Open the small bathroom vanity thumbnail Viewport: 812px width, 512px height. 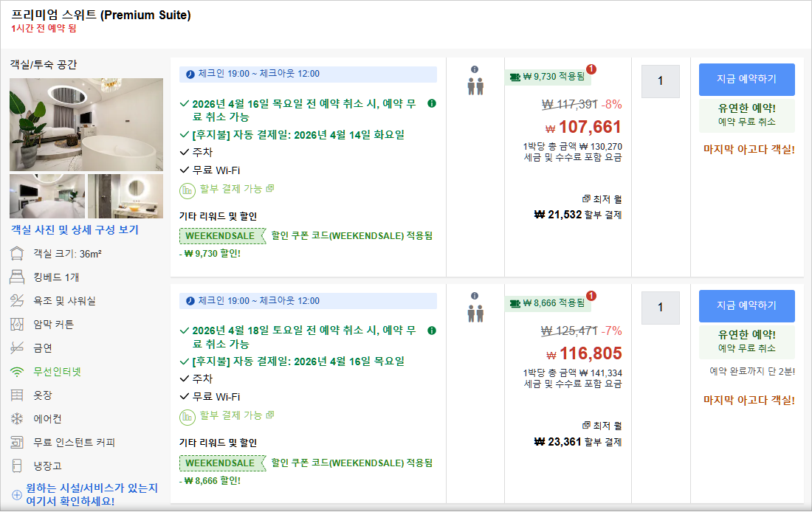[x=125, y=196]
